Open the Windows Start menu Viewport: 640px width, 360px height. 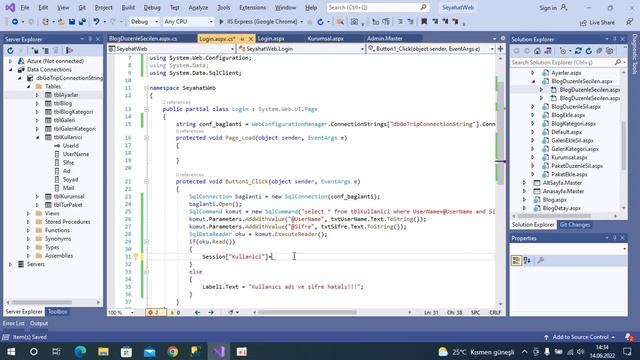[11, 351]
